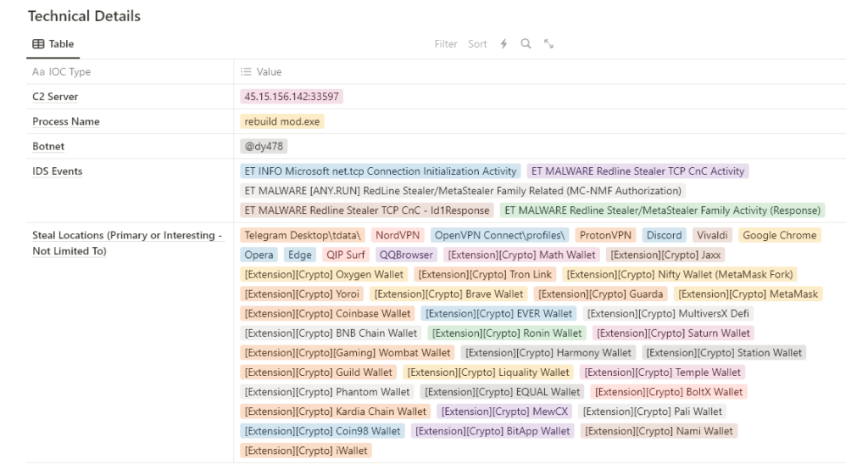The image size is (868, 476).
Task: Click the ProtonVPN tag
Action: 605,235
